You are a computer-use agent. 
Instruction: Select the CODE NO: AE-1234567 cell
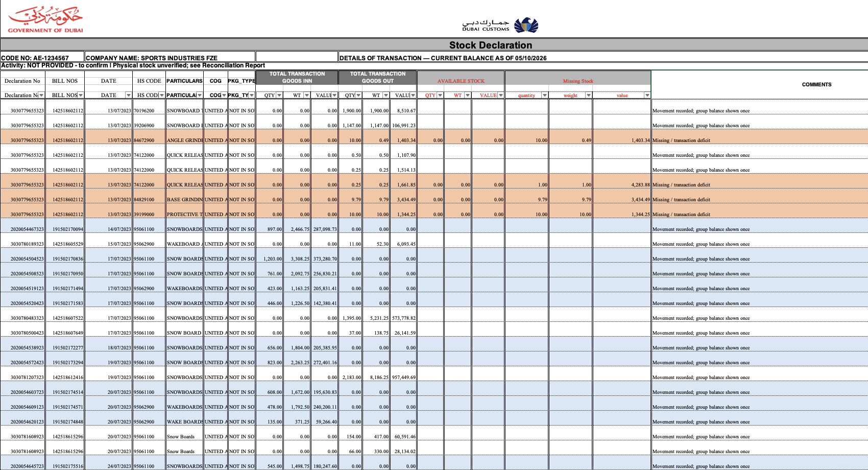42,58
